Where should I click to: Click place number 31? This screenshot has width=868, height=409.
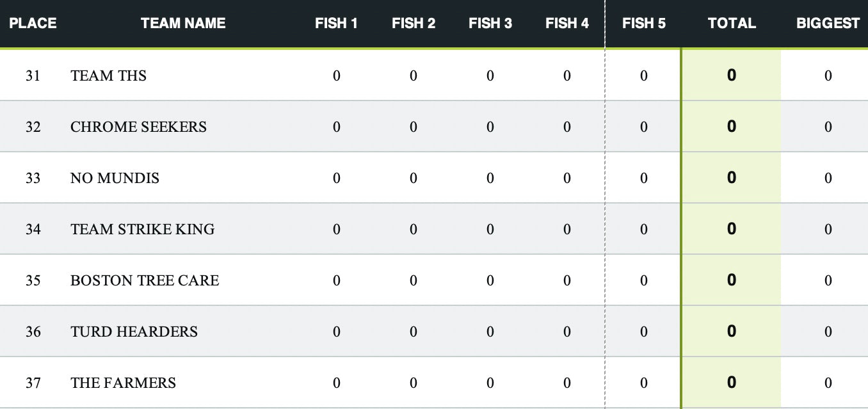tap(33, 76)
